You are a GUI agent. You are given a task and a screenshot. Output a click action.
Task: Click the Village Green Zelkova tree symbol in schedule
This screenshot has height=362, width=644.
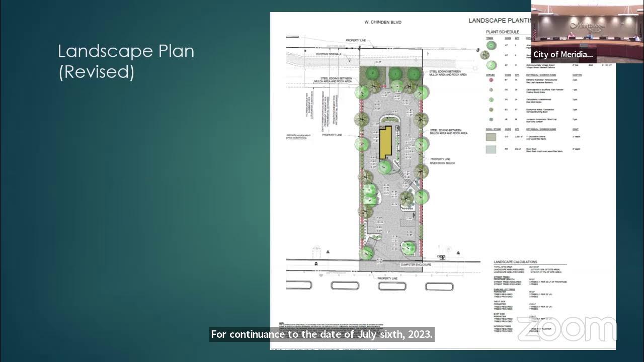point(491,66)
